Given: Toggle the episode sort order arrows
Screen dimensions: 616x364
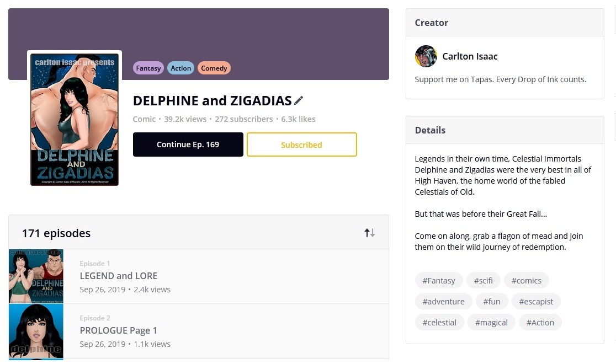Looking at the screenshot, I should point(369,233).
